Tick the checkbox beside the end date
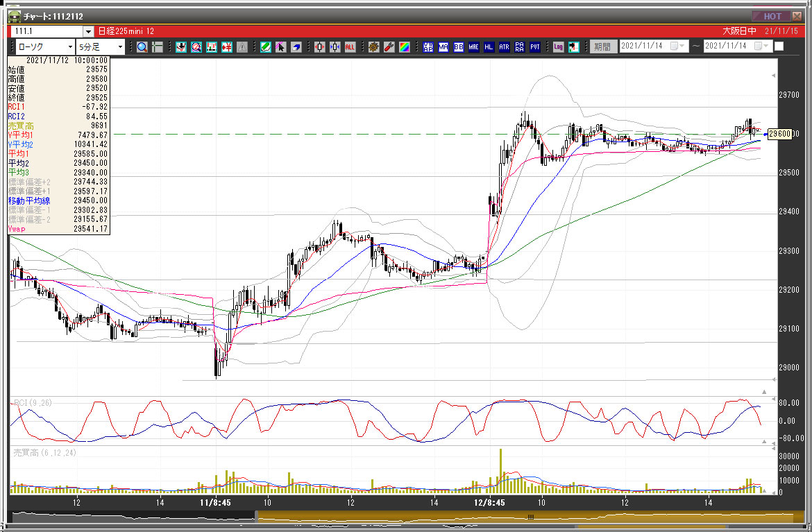Screen dimensions: 812x532 [x=779, y=46]
